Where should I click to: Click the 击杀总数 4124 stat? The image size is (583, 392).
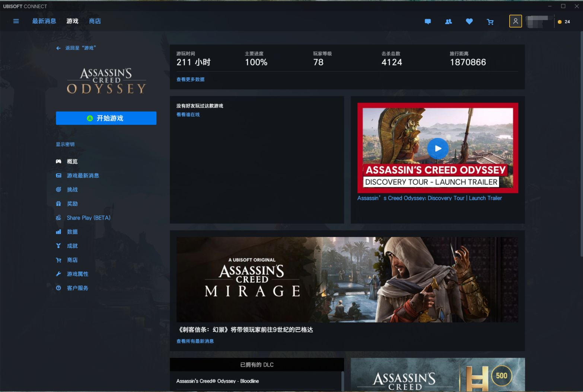click(392, 59)
